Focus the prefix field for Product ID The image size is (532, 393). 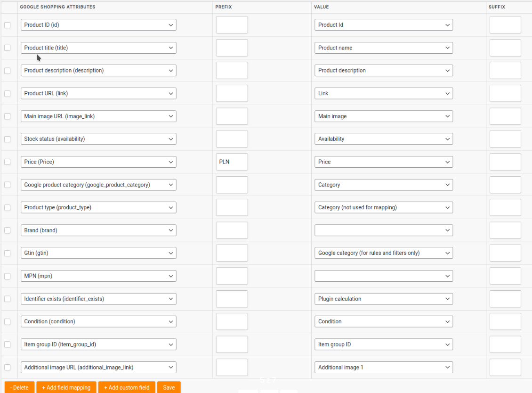[232, 25]
